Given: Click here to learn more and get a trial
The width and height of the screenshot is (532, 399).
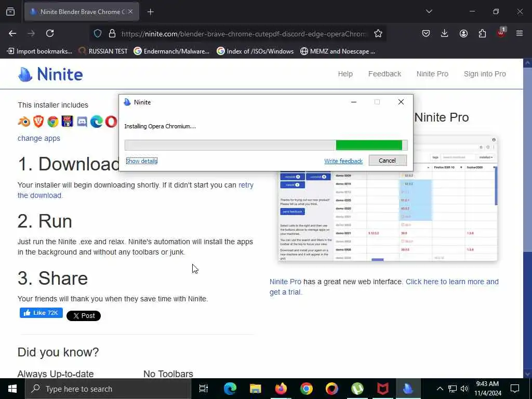Looking at the screenshot, I should (384, 287).
